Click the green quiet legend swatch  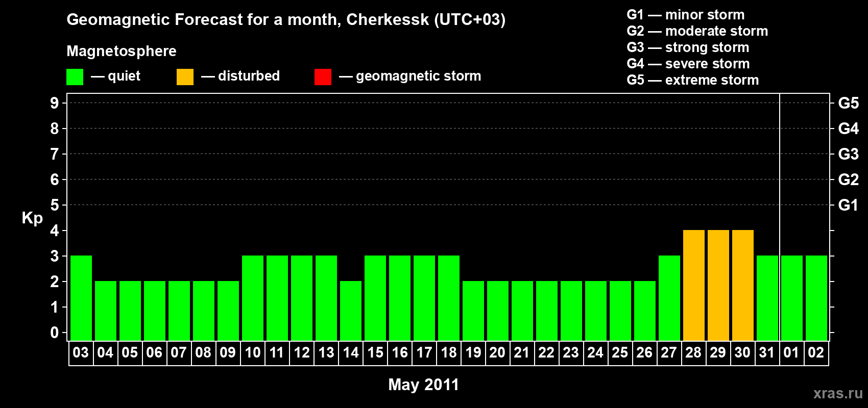pos(75,77)
